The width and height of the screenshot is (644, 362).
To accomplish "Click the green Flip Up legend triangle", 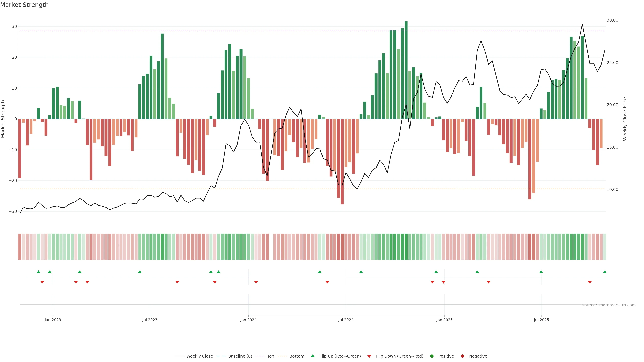I will [x=312, y=356].
